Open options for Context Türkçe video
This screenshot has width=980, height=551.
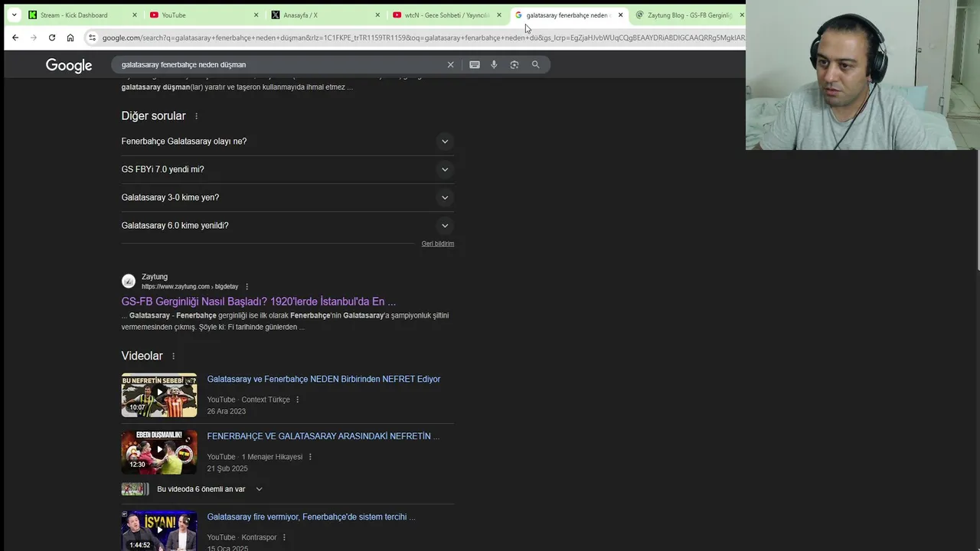(297, 399)
